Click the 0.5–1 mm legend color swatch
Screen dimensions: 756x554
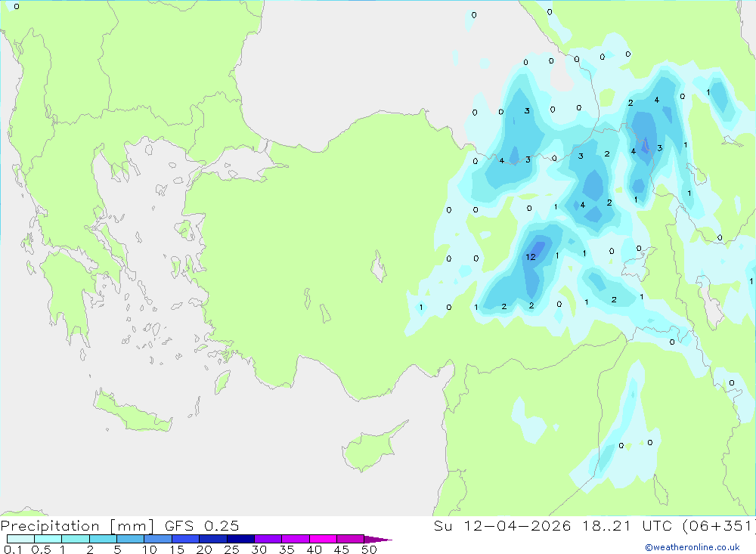(48, 539)
